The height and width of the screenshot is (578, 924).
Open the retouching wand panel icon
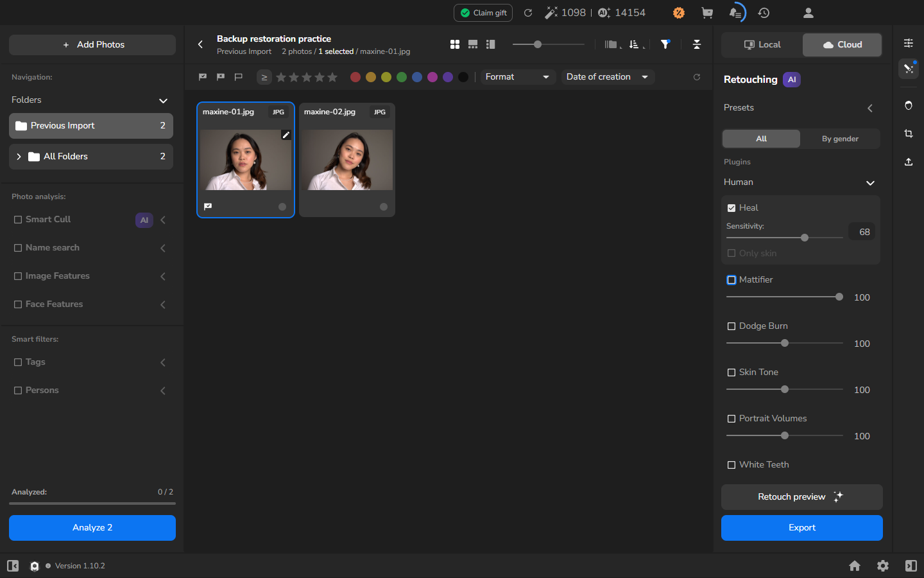909,69
